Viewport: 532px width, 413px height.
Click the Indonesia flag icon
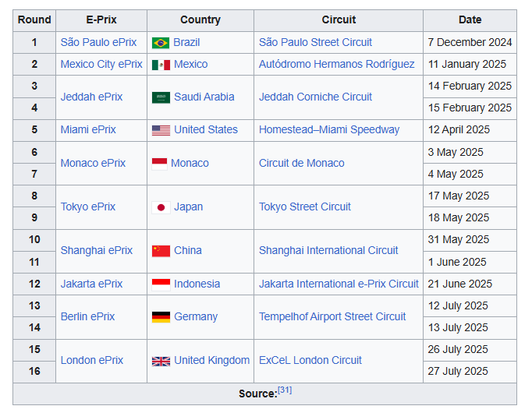point(161,284)
